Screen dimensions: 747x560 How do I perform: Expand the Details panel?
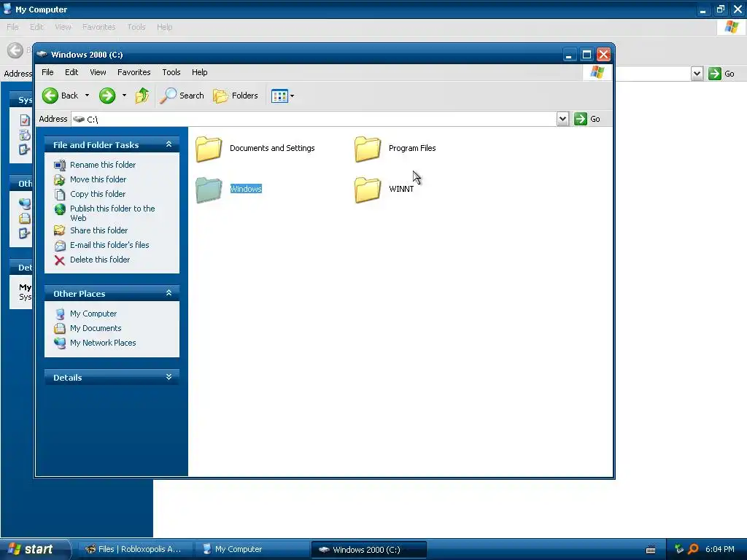pyautogui.click(x=169, y=377)
